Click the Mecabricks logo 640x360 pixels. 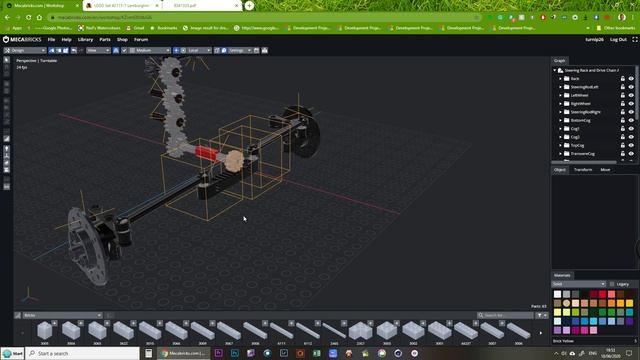[22, 40]
